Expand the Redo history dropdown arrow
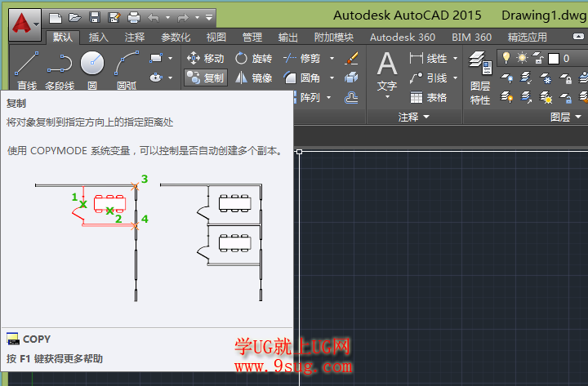Viewport: 588px width, 386px height. tap(198, 18)
